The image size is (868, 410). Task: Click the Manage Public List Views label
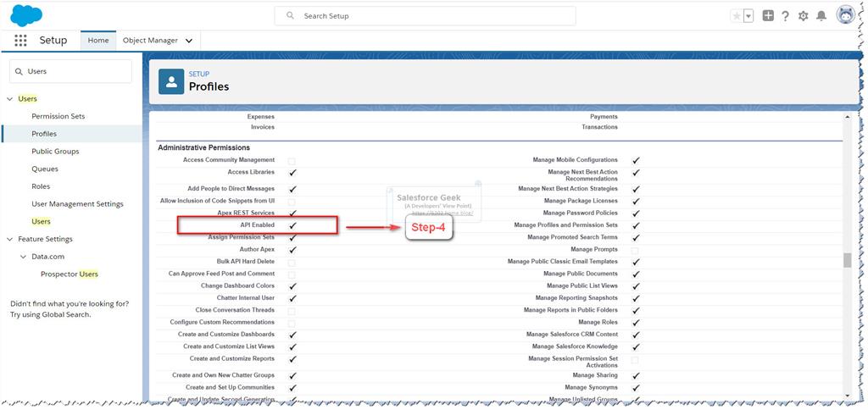[582, 286]
